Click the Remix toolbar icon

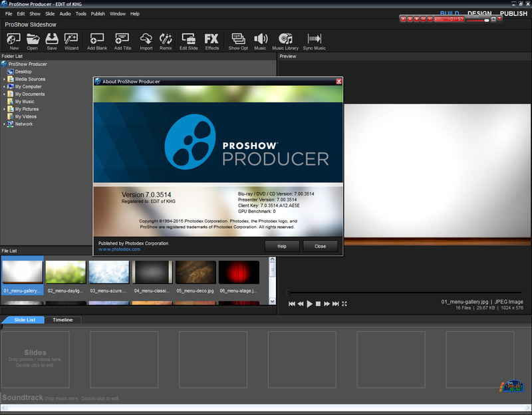(166, 42)
